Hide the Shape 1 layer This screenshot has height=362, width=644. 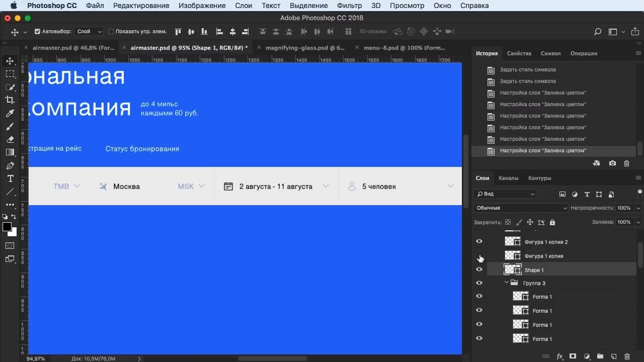point(479,270)
